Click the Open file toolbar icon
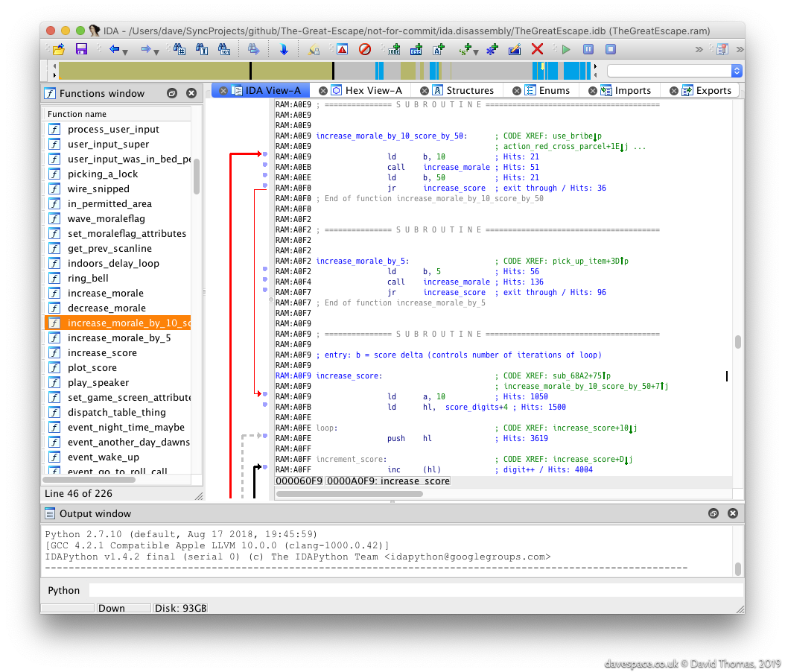The height and width of the screenshot is (672, 785). pyautogui.click(x=58, y=50)
